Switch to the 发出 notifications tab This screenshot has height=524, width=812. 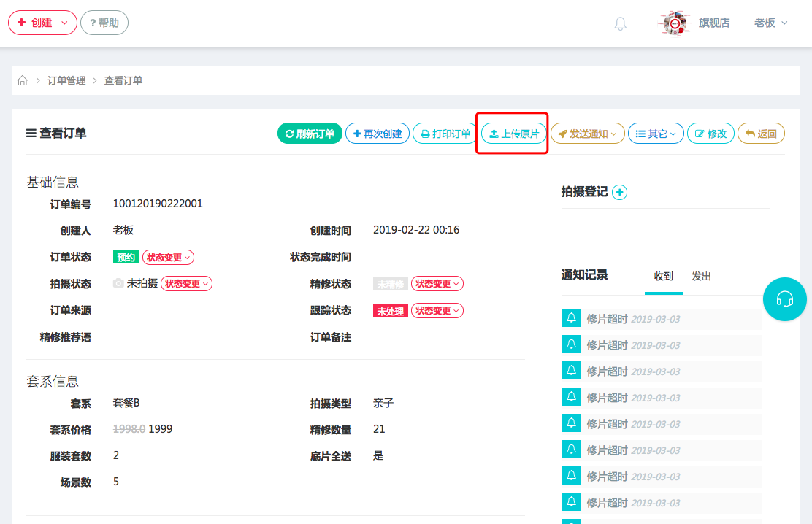point(701,277)
